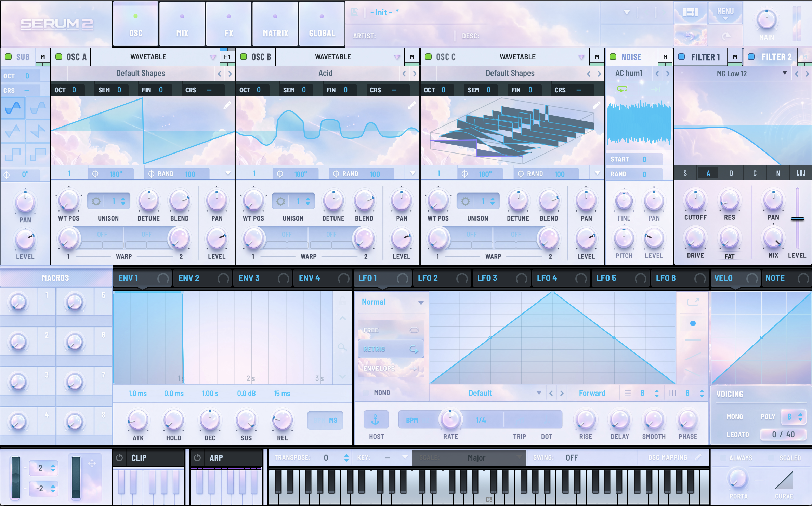Viewport: 812px width, 506px height.
Task: Open the OSC A wavetable editor pencil
Action: [x=227, y=105]
